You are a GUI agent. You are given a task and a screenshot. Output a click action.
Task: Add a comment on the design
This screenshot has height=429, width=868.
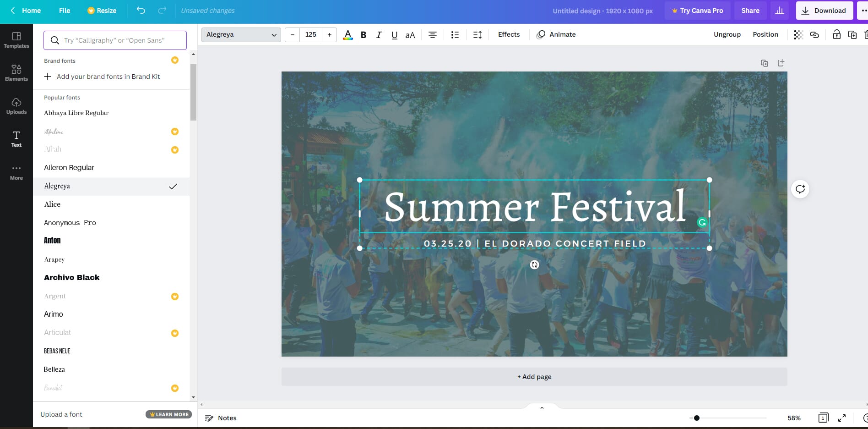click(x=800, y=189)
